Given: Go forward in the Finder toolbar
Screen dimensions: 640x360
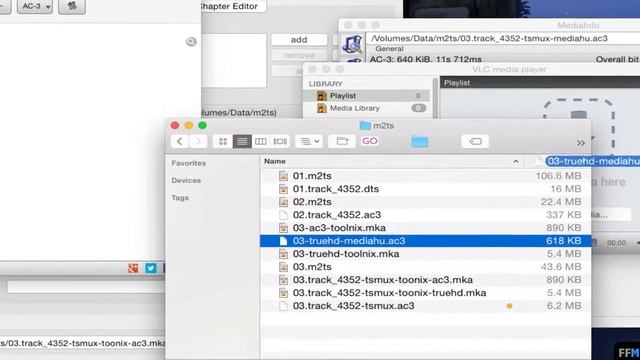Looking at the screenshot, I should (x=198, y=141).
